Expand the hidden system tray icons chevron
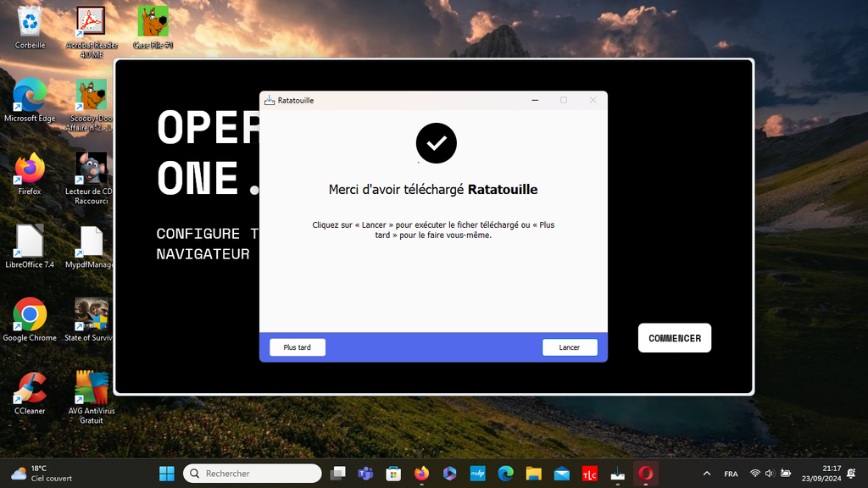Viewport: 868px width, 488px height. [x=707, y=474]
